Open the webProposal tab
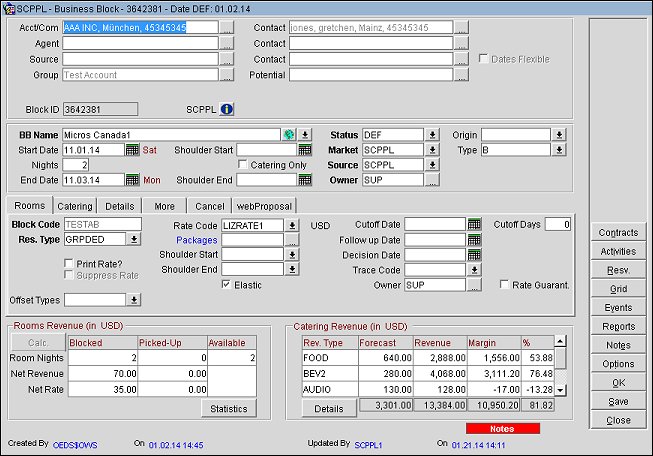The width and height of the screenshot is (653, 456). [265, 205]
